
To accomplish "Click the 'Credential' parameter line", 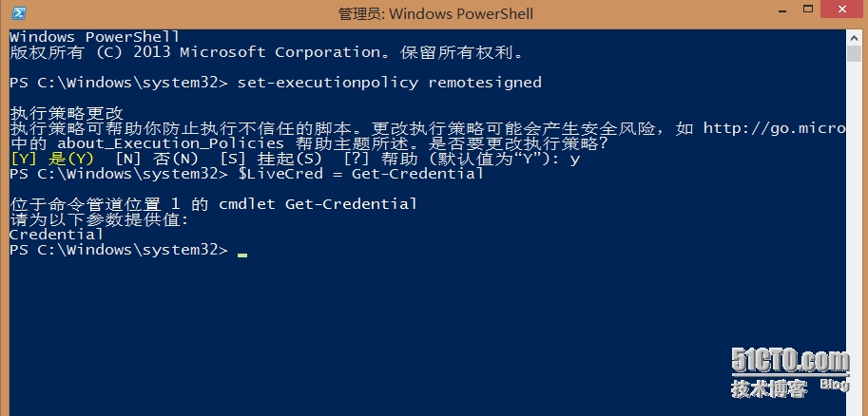I will [x=56, y=235].
